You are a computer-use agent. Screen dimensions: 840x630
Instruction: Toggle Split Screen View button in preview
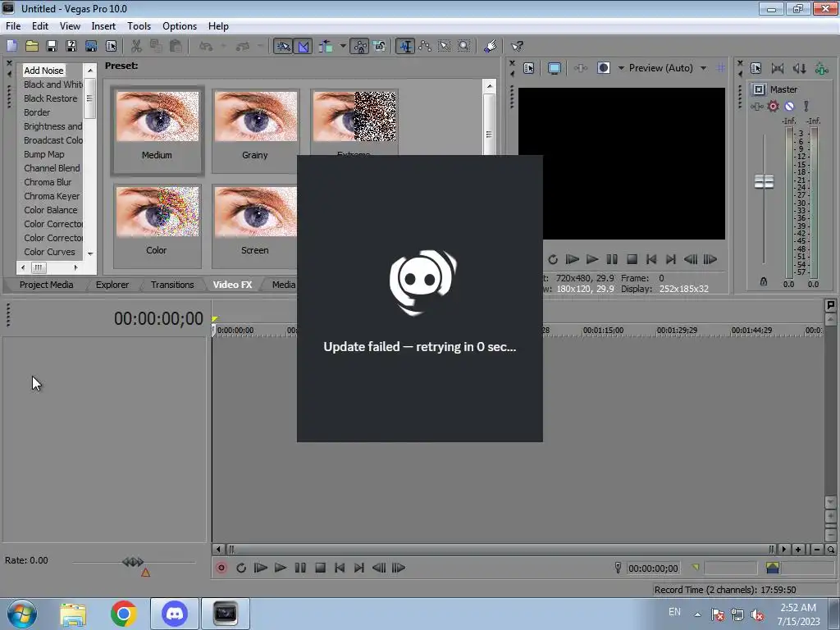pos(603,68)
